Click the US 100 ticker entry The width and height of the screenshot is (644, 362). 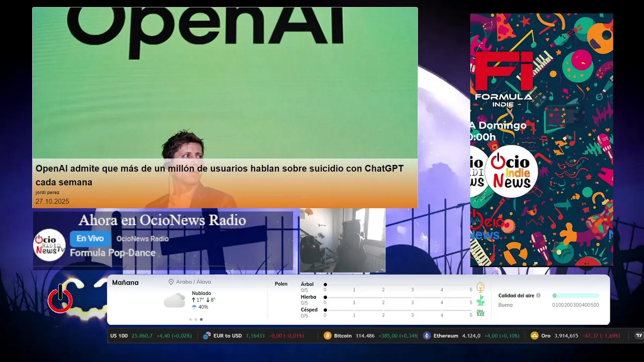[151, 336]
